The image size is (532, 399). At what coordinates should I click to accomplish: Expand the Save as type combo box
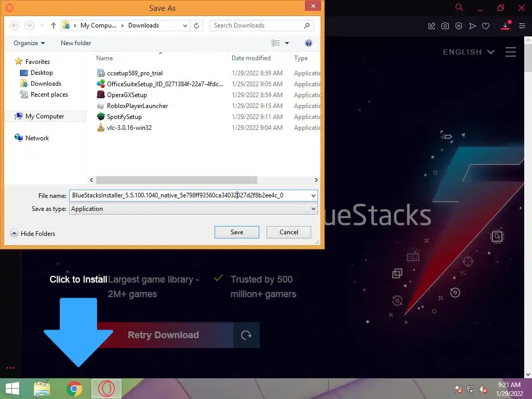point(313,209)
